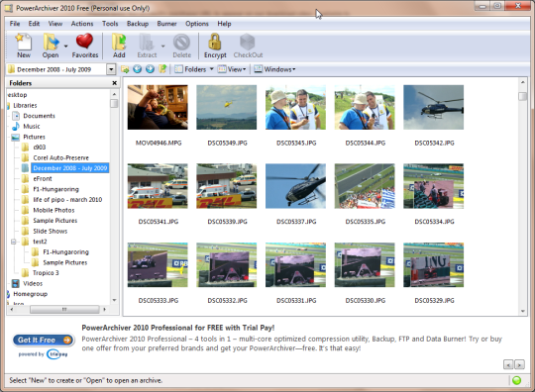Expand the address path dropdown
Image resolution: width=535 pixels, height=392 pixels.
click(111, 69)
